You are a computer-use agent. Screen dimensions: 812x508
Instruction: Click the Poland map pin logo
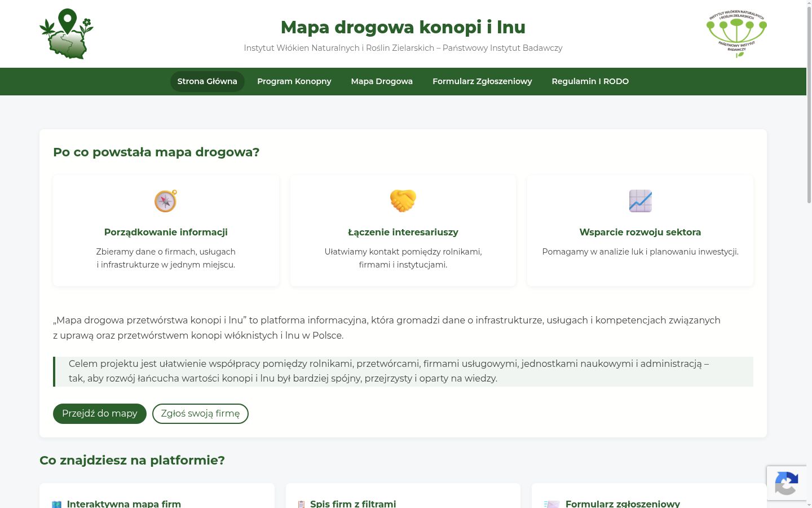coord(67,34)
